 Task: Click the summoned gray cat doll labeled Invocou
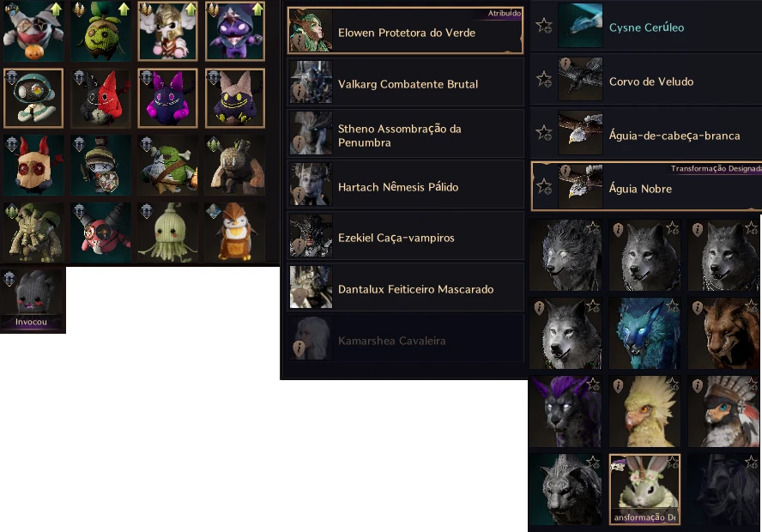click(33, 299)
